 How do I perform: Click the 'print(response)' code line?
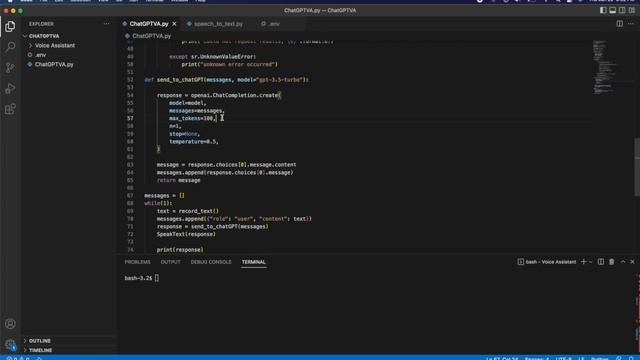point(180,250)
